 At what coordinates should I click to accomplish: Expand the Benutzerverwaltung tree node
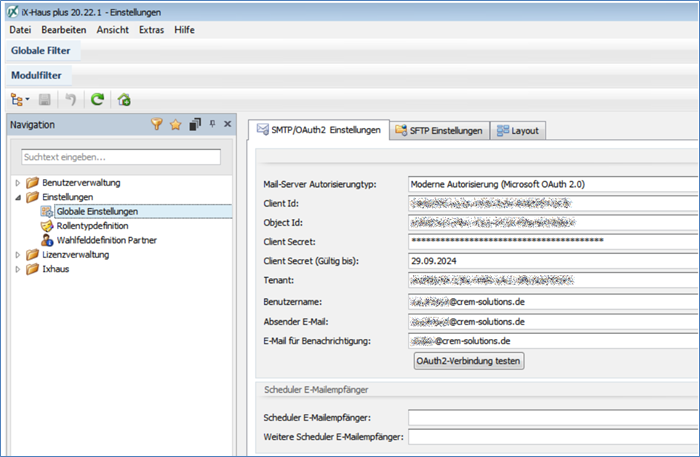(18, 183)
